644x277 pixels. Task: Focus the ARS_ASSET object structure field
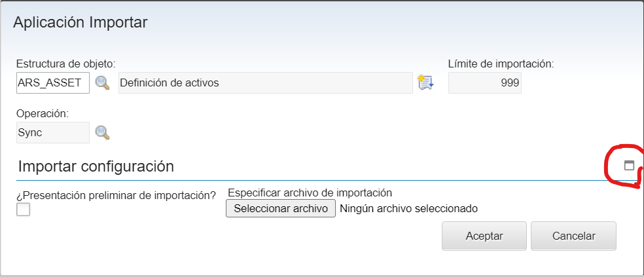[x=53, y=83]
